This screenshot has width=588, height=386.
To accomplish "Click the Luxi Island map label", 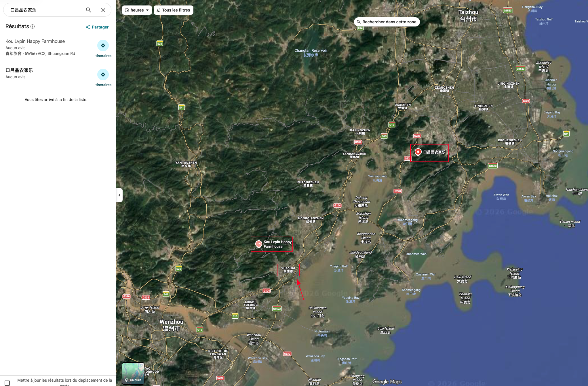I will click(x=386, y=330).
